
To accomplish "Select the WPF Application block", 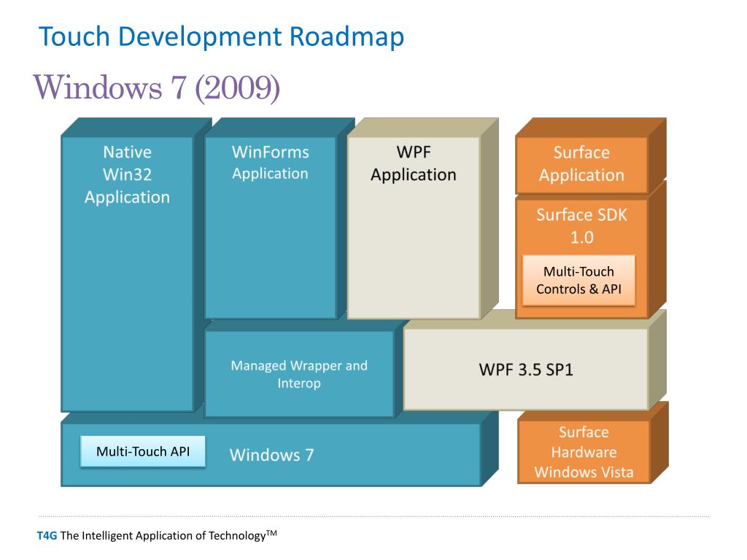I will pos(414,227).
